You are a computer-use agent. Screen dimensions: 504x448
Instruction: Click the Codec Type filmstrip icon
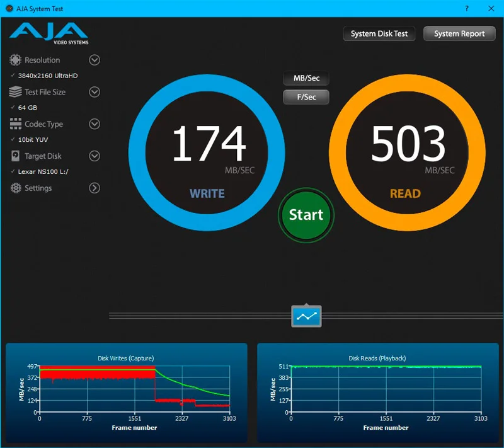coord(15,123)
